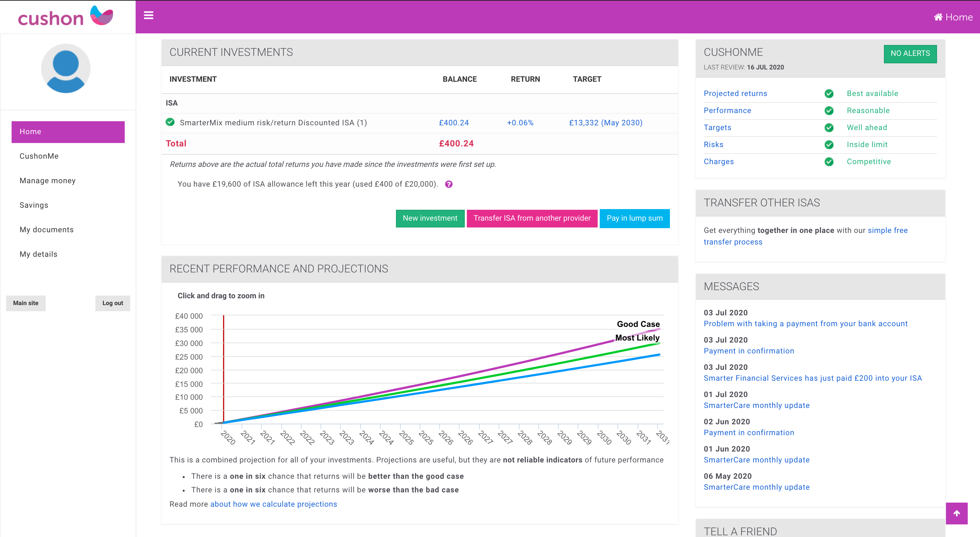Click the New investment button
This screenshot has height=537, width=980.
[x=430, y=218]
